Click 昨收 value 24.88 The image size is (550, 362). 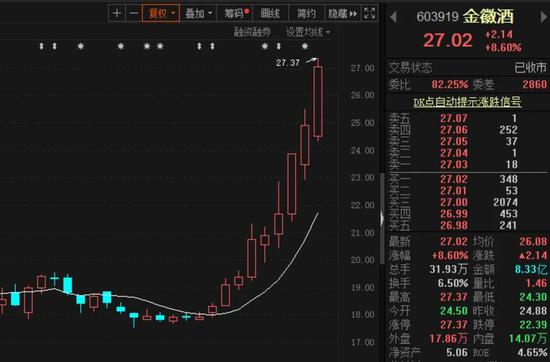pyautogui.click(x=533, y=311)
